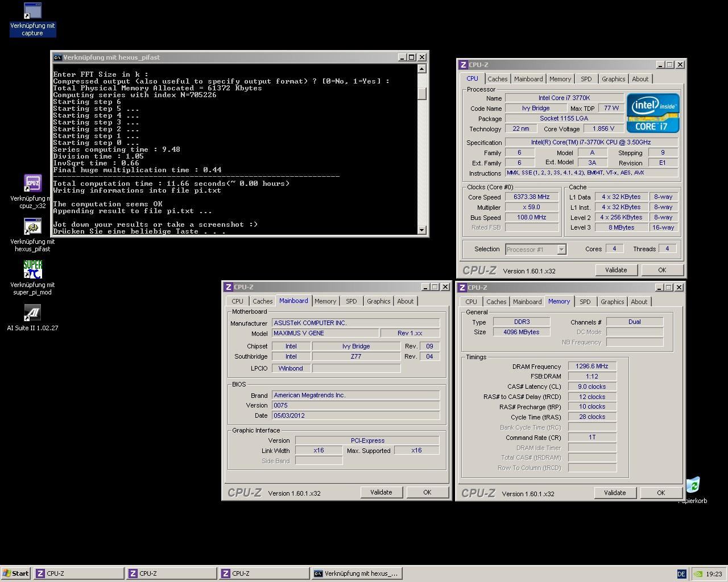Click the CPU-Z title icon in CPU window

tap(463, 65)
